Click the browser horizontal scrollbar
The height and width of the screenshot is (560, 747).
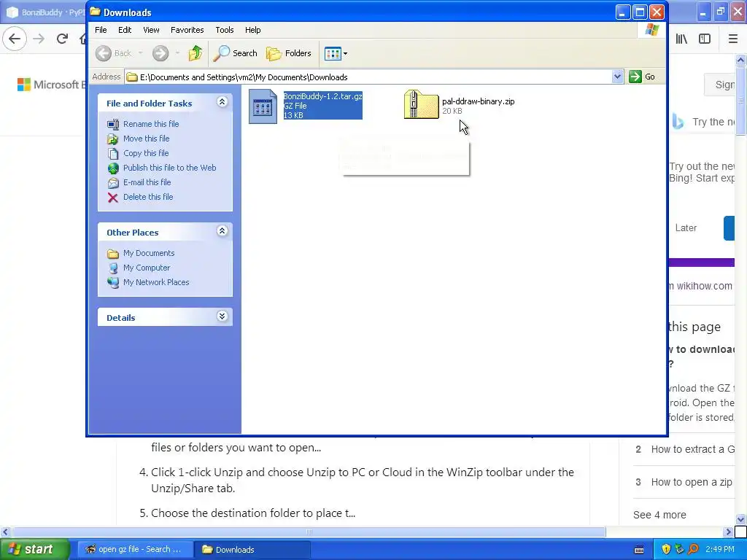click(x=309, y=532)
